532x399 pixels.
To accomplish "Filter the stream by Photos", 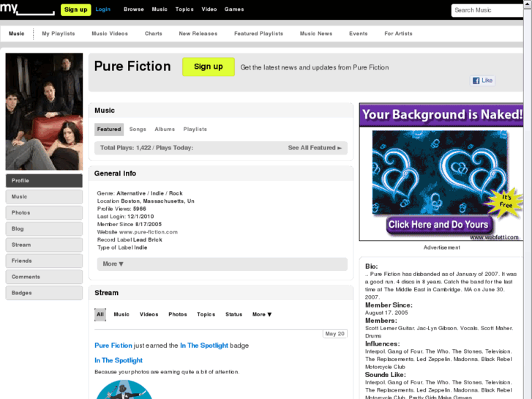I will 178,315.
